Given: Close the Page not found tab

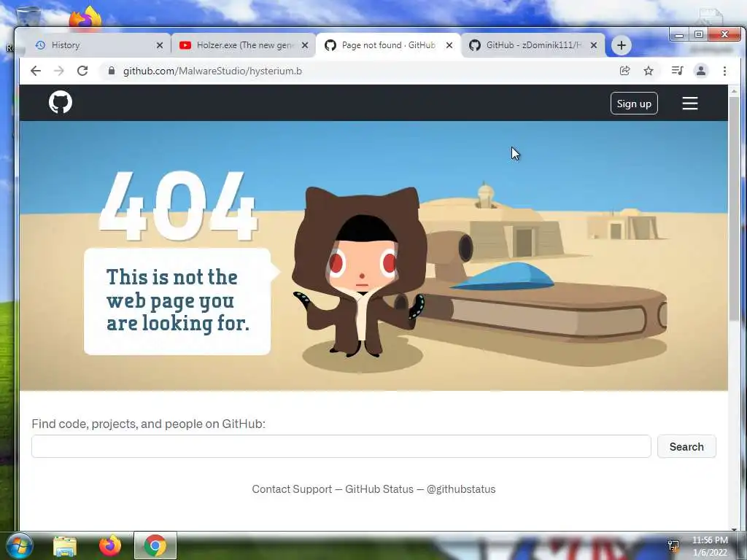Looking at the screenshot, I should [449, 45].
